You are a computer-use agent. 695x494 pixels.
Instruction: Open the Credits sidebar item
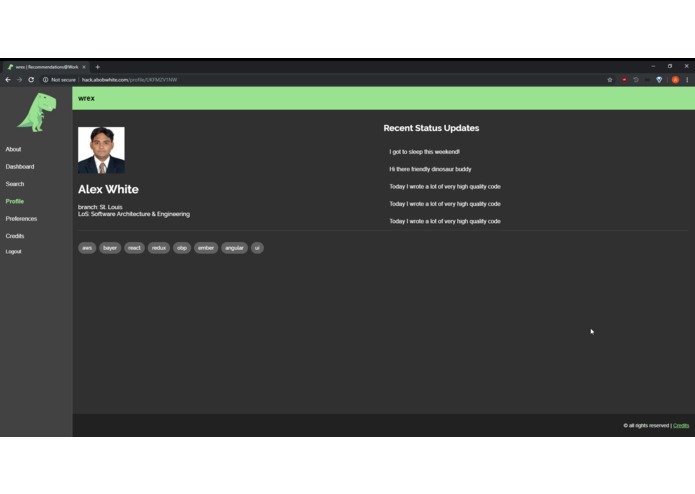tap(15, 236)
